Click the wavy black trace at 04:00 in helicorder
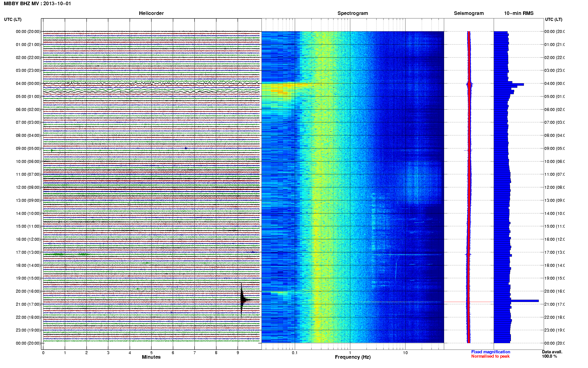This screenshot has width=588, height=368. point(151,83)
